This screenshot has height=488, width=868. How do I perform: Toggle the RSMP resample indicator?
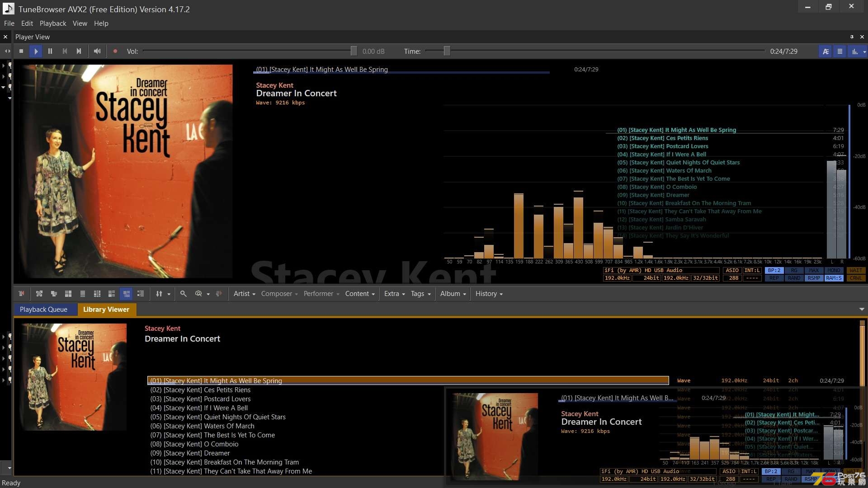(814, 278)
